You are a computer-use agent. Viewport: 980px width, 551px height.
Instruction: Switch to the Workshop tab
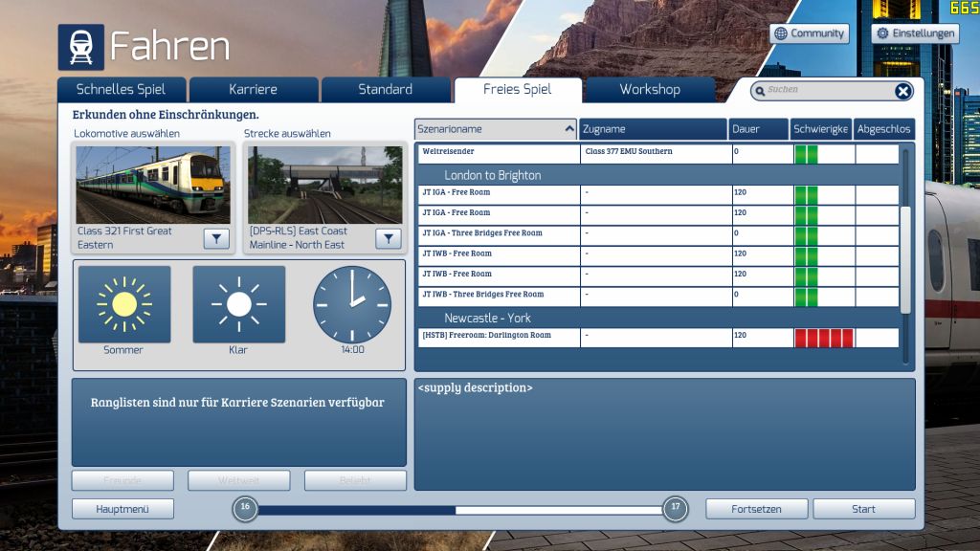coord(649,90)
